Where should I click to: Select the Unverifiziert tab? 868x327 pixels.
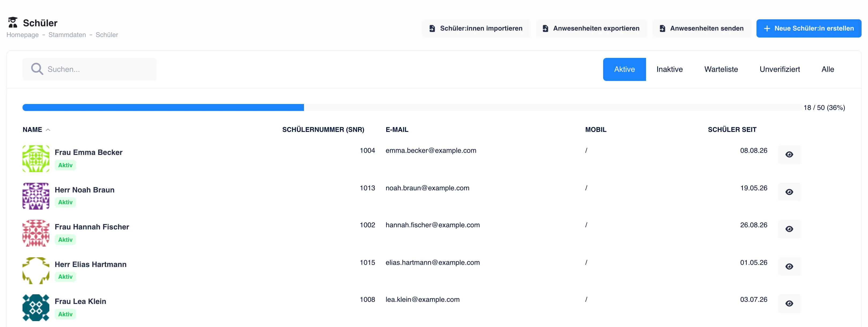coord(779,69)
